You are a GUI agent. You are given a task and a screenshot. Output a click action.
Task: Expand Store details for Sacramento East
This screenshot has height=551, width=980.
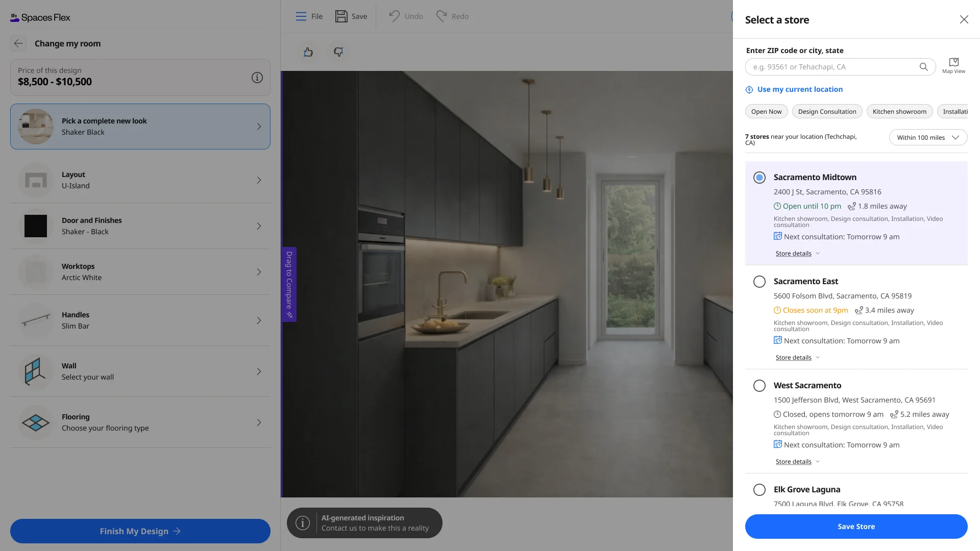[x=798, y=358]
